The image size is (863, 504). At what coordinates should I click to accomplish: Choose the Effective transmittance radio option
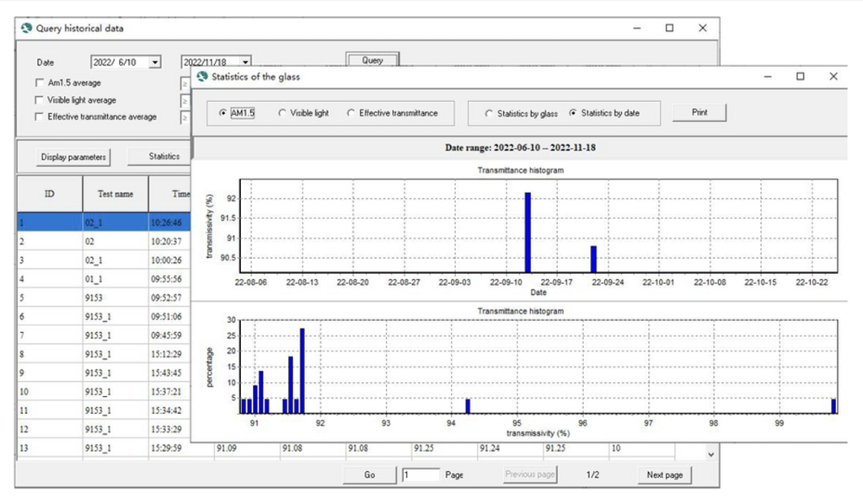tap(351, 113)
